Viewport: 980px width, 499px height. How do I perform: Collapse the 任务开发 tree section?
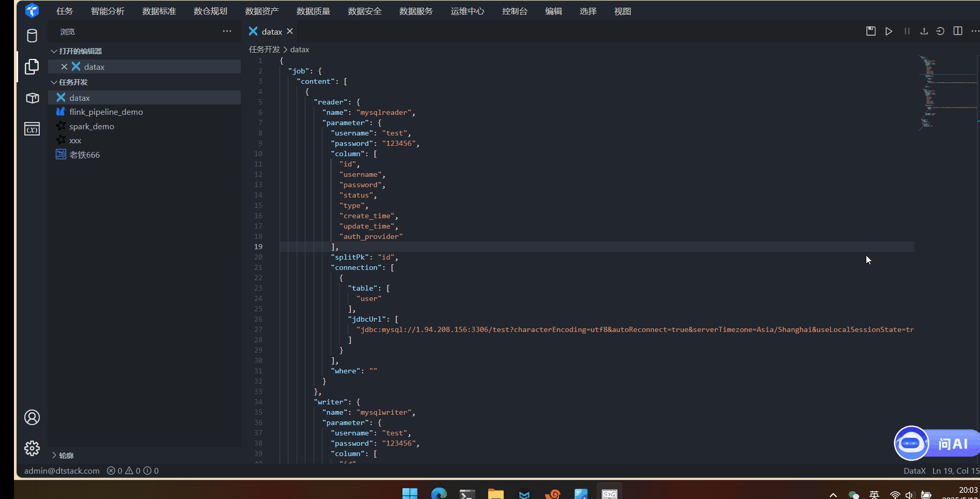(54, 82)
